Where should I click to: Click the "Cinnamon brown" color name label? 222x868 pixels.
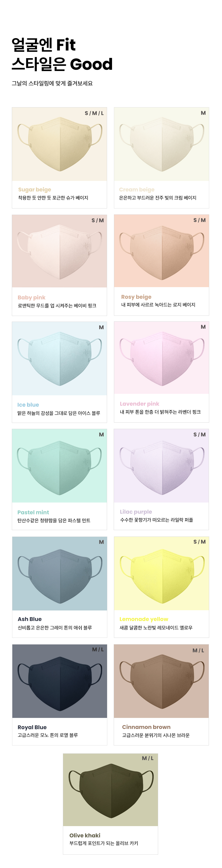[x=146, y=727]
